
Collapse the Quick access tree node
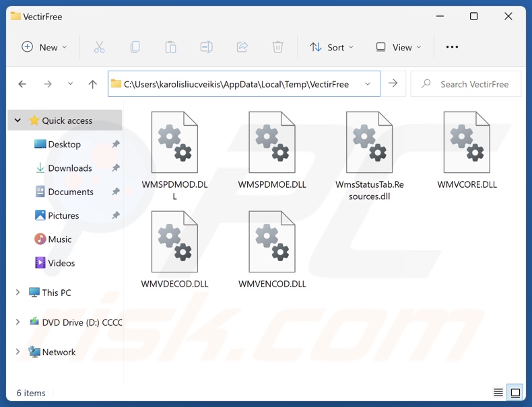pos(18,120)
